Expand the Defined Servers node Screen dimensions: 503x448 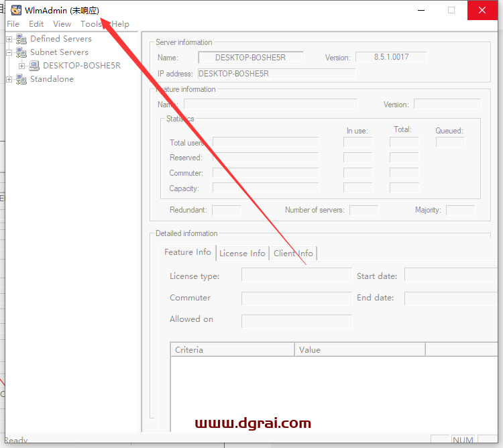[9, 39]
